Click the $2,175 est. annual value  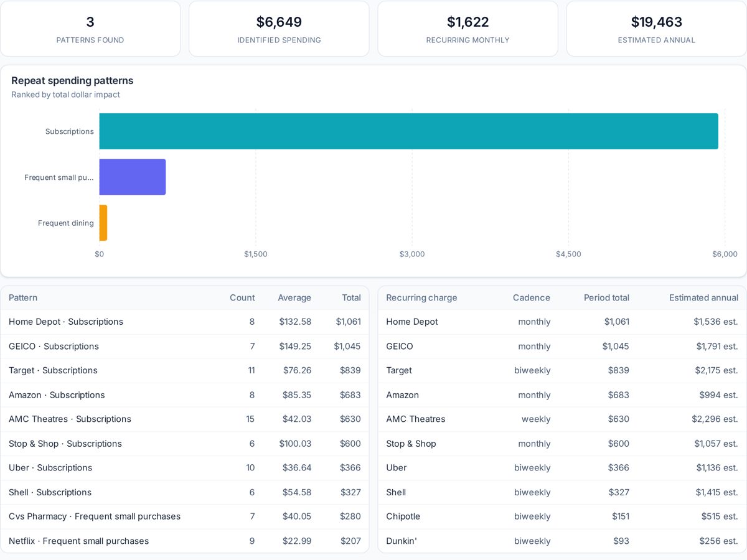click(x=716, y=370)
